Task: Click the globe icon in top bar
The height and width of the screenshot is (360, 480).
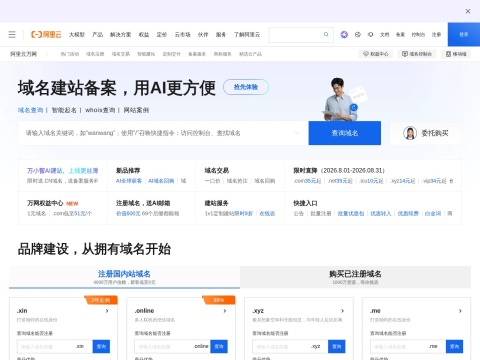Action: pyautogui.click(x=358, y=34)
